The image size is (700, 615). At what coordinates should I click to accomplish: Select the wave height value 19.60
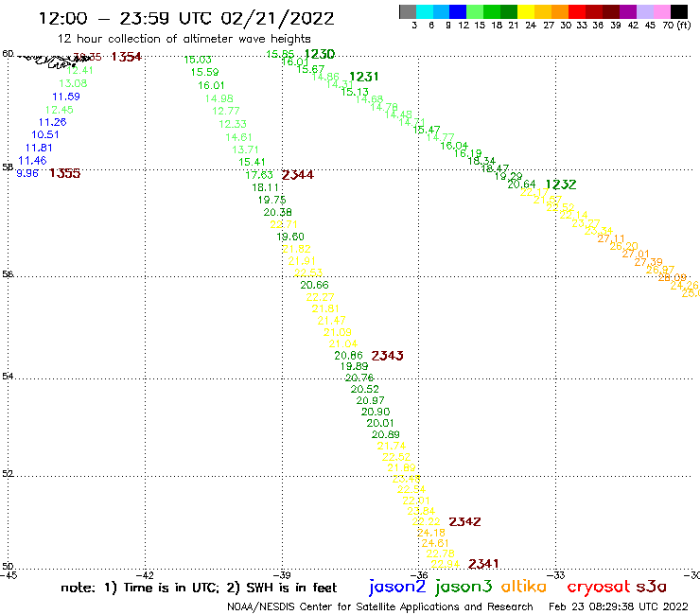click(x=290, y=237)
